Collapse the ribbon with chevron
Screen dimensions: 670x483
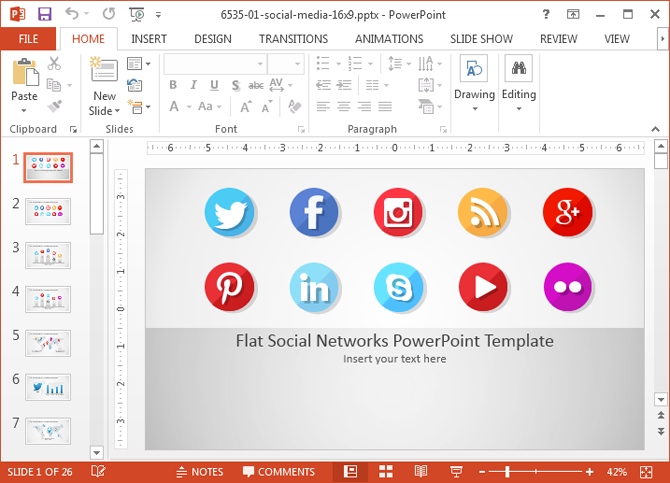[655, 129]
